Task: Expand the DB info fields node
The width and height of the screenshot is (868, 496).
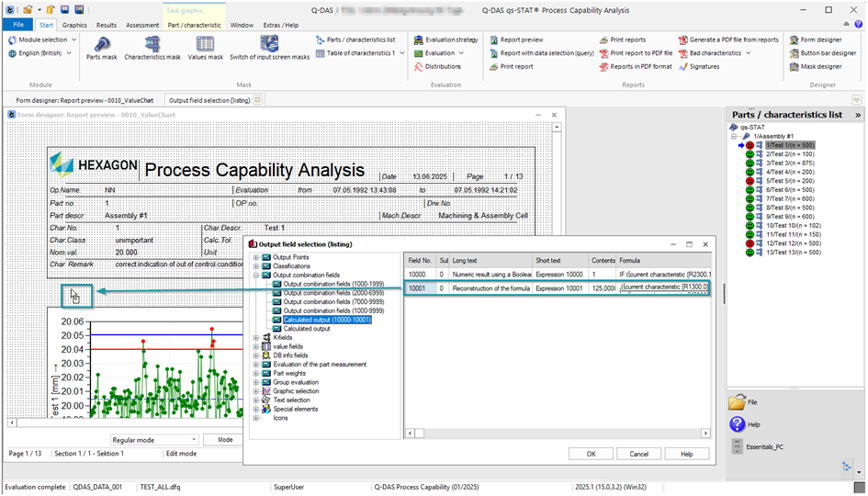Action: point(255,355)
